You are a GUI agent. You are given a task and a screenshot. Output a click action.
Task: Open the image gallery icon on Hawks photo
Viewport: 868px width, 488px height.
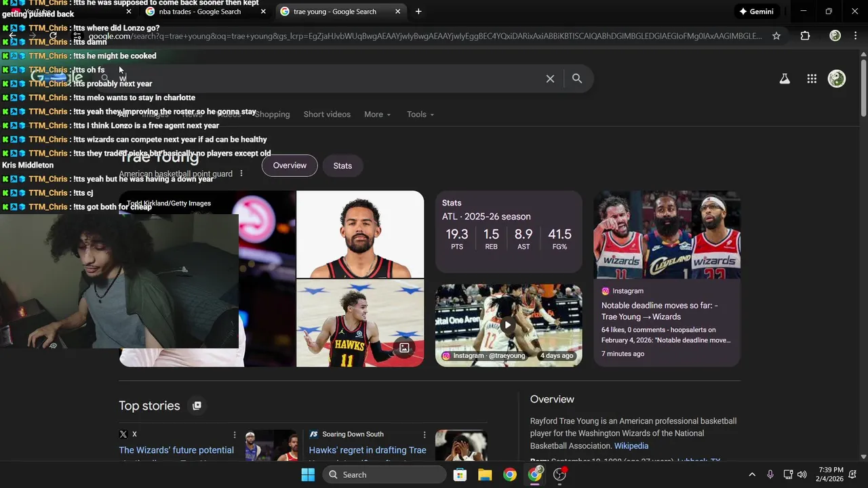click(x=404, y=348)
